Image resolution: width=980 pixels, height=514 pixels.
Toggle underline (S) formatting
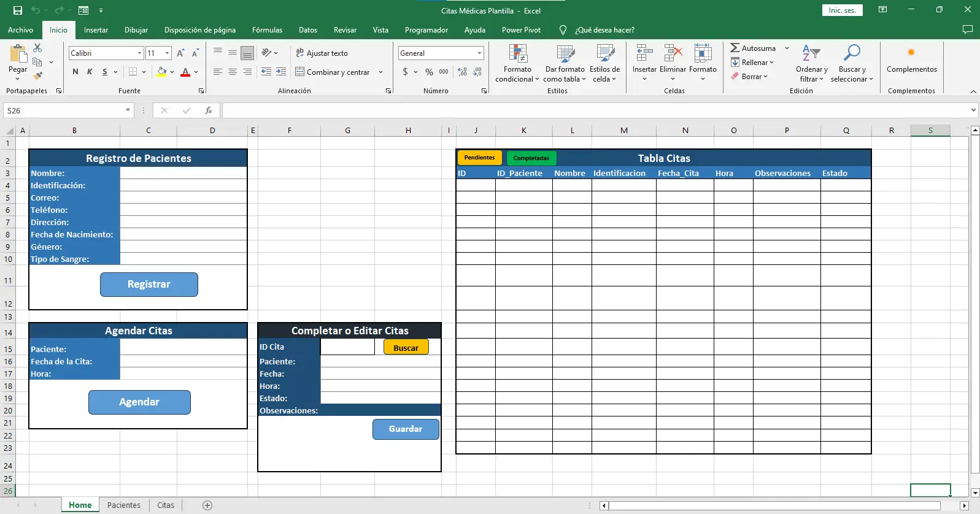(105, 72)
